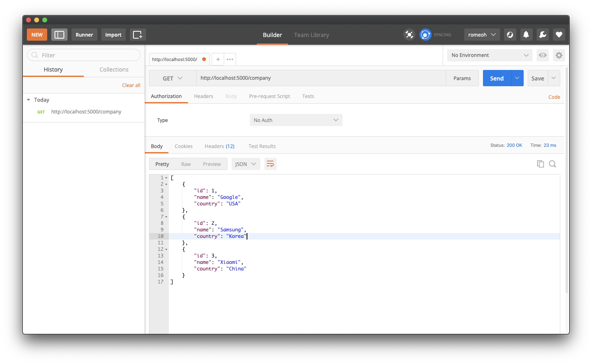Collapse JSON line 7 fold arrow
The height and width of the screenshot is (364, 592).
tap(166, 217)
